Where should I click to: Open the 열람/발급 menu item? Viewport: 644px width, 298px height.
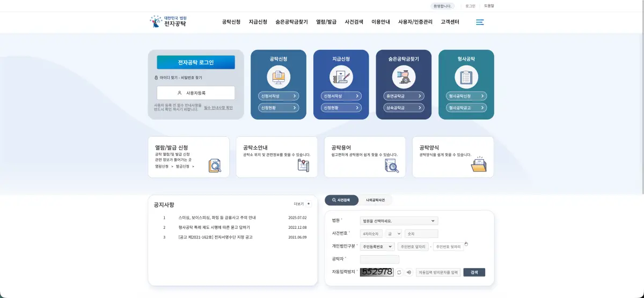(x=326, y=22)
